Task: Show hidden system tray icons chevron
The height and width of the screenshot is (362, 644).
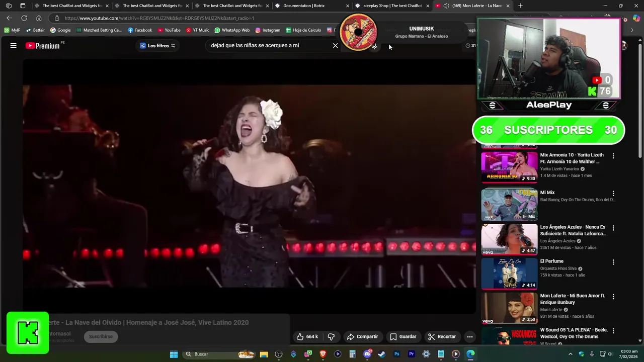Action: [x=570, y=354]
